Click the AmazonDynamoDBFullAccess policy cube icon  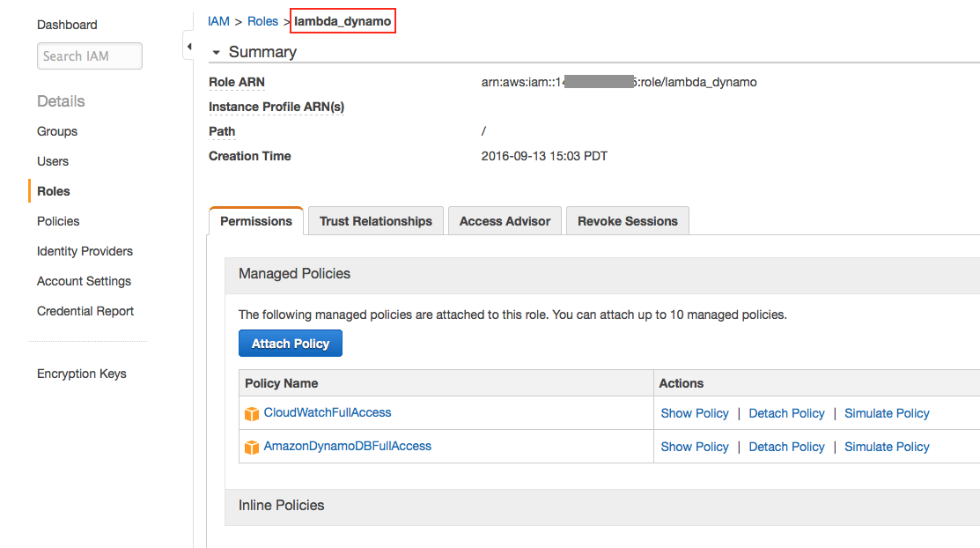click(x=252, y=447)
